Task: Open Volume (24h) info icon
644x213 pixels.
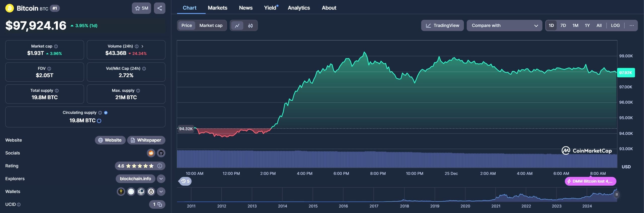Action: click(x=137, y=46)
